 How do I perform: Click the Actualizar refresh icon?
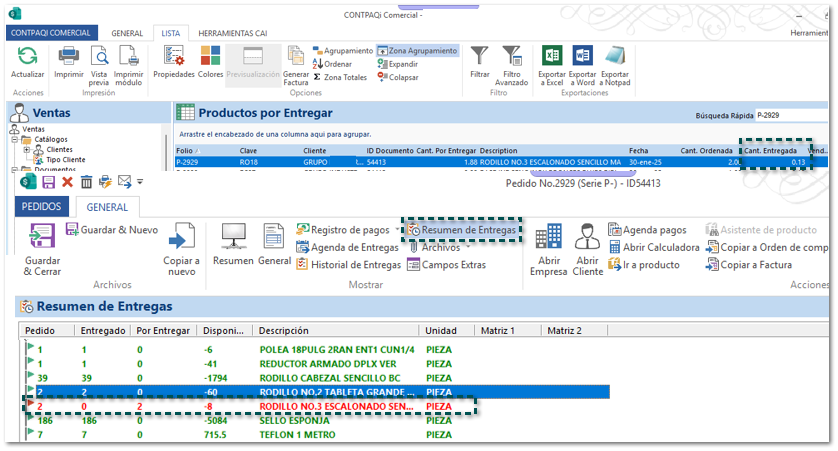click(x=27, y=57)
